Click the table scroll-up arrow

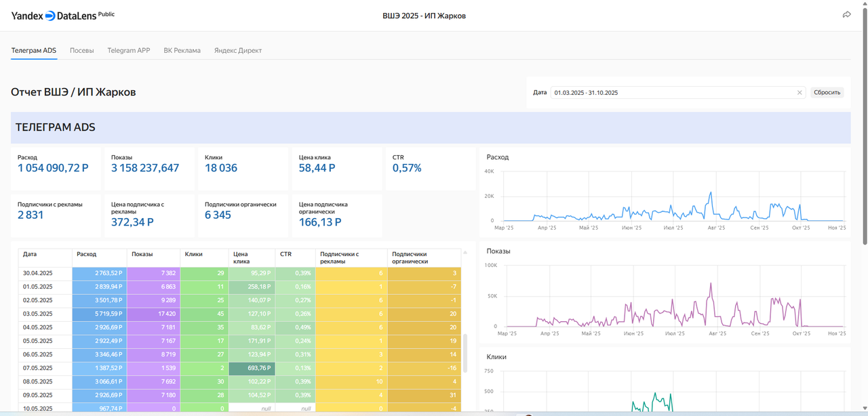[x=465, y=252]
